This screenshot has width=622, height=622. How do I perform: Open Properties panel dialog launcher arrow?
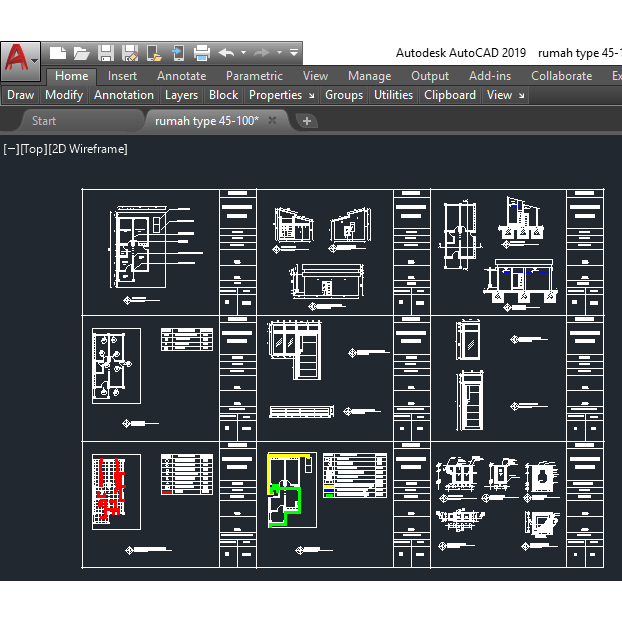pyautogui.click(x=312, y=96)
